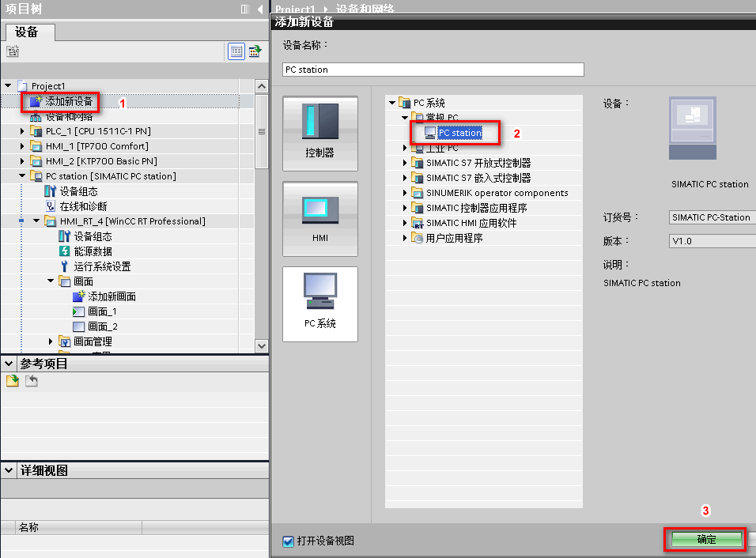Viewport: 756px width, 558px height.
Task: Click the 画面管理 folder icon
Action: (x=64, y=341)
